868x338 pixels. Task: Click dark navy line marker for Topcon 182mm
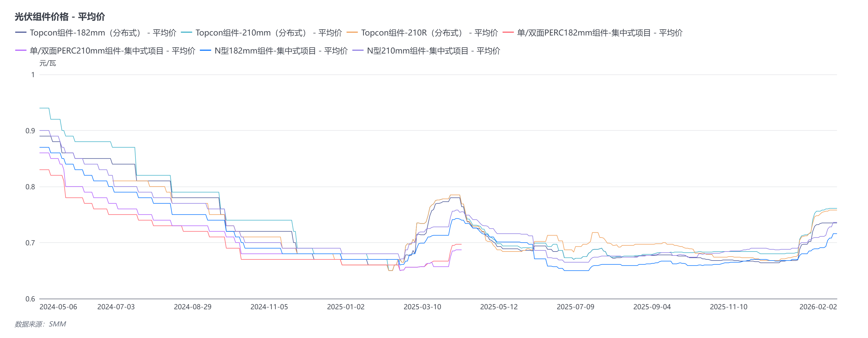[x=21, y=33]
